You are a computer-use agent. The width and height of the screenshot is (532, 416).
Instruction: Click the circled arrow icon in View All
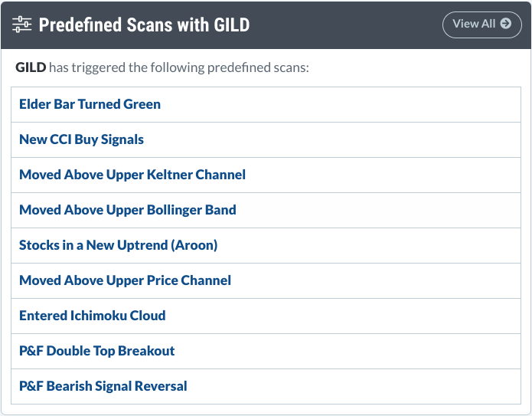[505, 24]
